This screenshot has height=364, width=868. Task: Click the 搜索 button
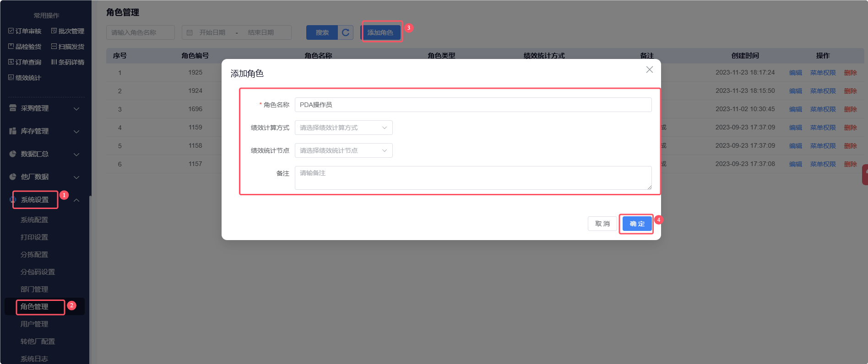coord(322,32)
